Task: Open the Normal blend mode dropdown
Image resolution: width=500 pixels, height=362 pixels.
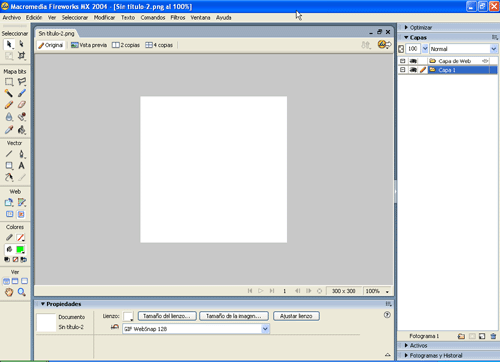Action: click(493, 49)
